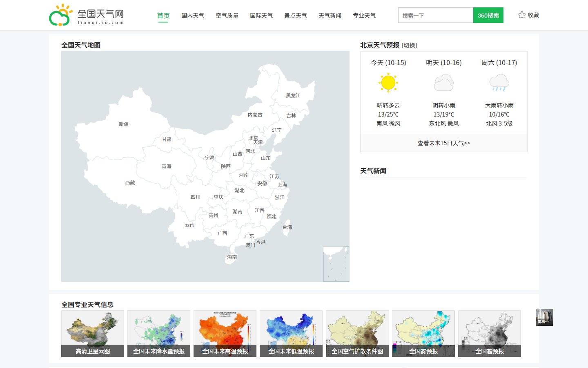Open the 天气新闻 menu
This screenshot has height=368, width=588.
pyautogui.click(x=330, y=16)
